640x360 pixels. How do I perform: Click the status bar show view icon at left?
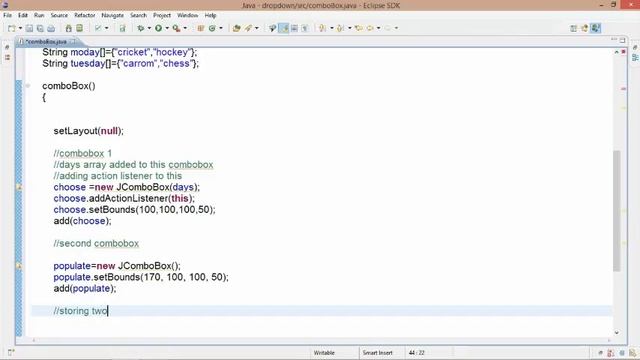(11, 352)
